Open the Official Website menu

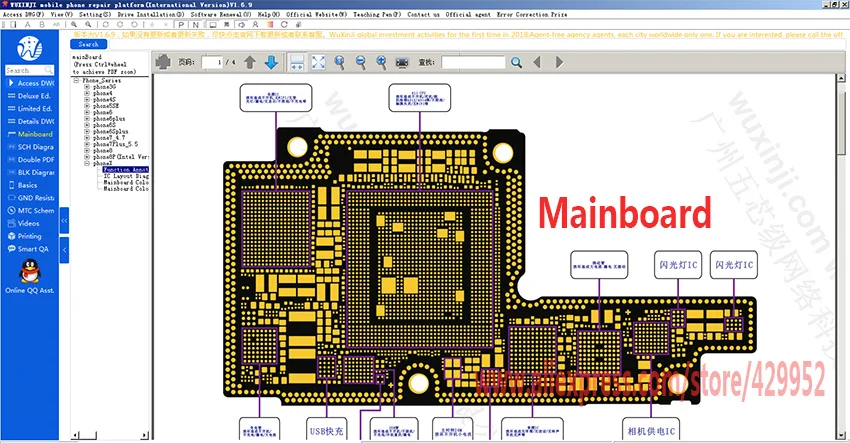[317, 15]
